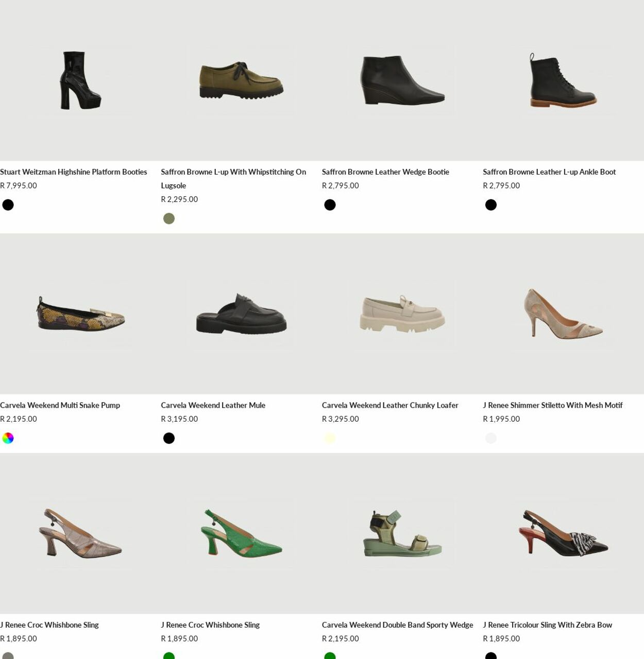This screenshot has width=644, height=659.
Task: Open the shimmer stiletto image
Action: [563, 314]
